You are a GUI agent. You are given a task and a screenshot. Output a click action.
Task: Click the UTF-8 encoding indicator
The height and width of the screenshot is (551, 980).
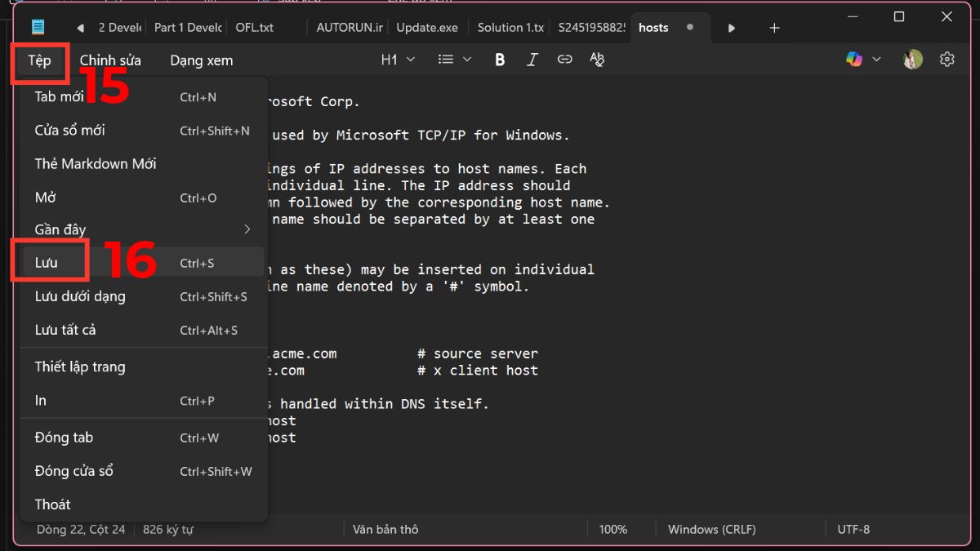[x=853, y=530]
